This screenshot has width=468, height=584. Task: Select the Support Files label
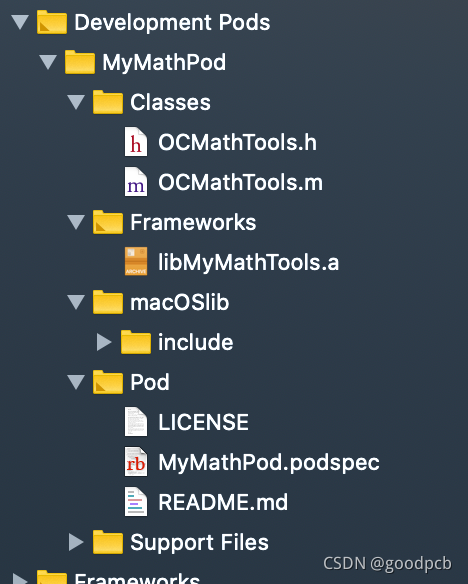point(199,542)
